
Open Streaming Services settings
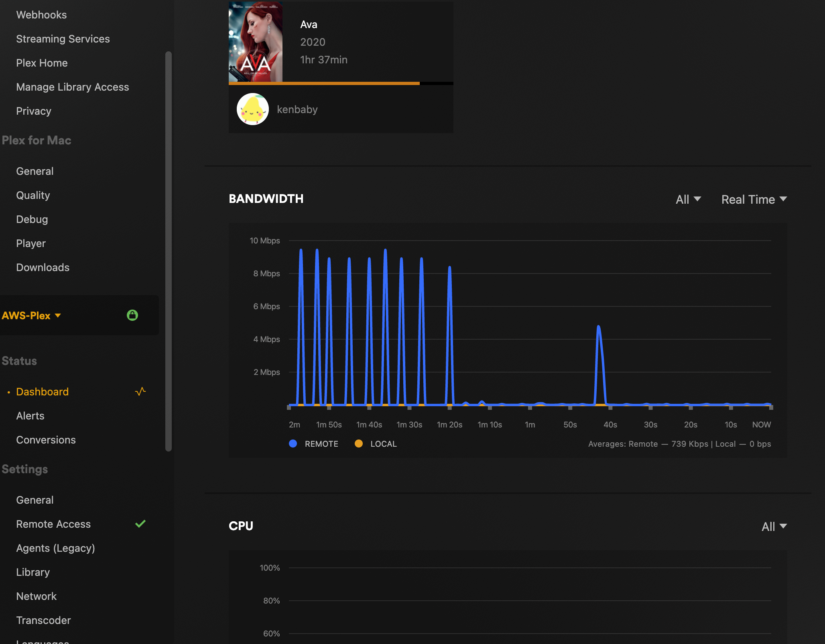coord(63,39)
